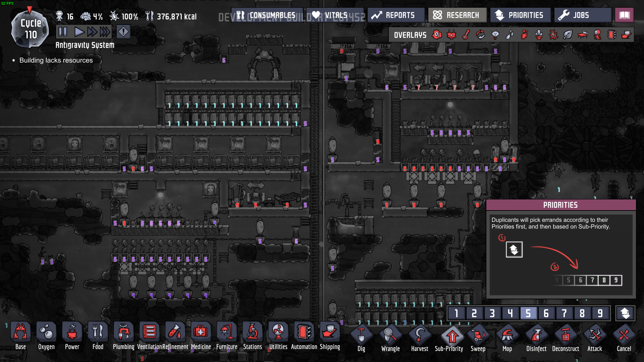Select the Light overlay bulb icon
644x362 pixels.
[x=495, y=35]
